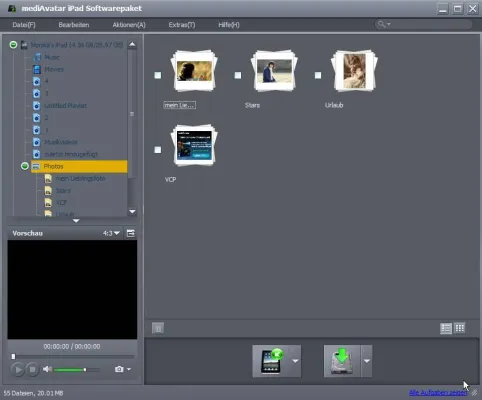Open playlist named 1
The height and width of the screenshot is (400, 482).
pyautogui.click(x=46, y=130)
